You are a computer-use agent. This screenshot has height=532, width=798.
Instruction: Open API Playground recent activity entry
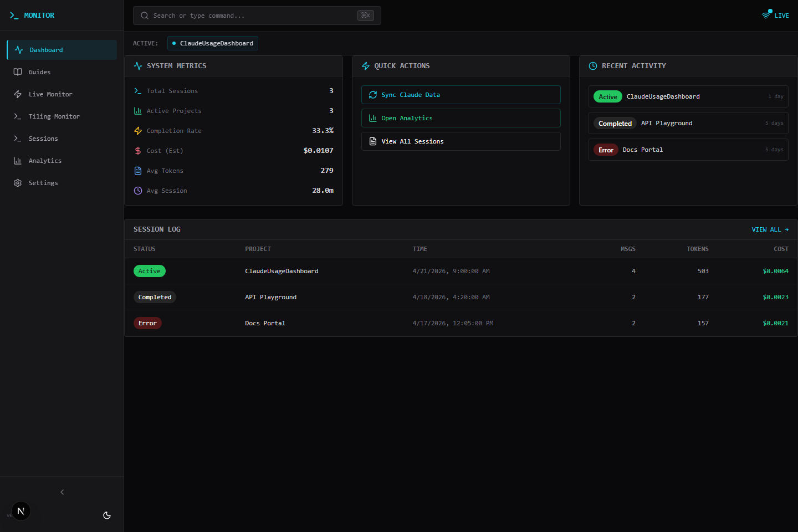click(x=688, y=123)
